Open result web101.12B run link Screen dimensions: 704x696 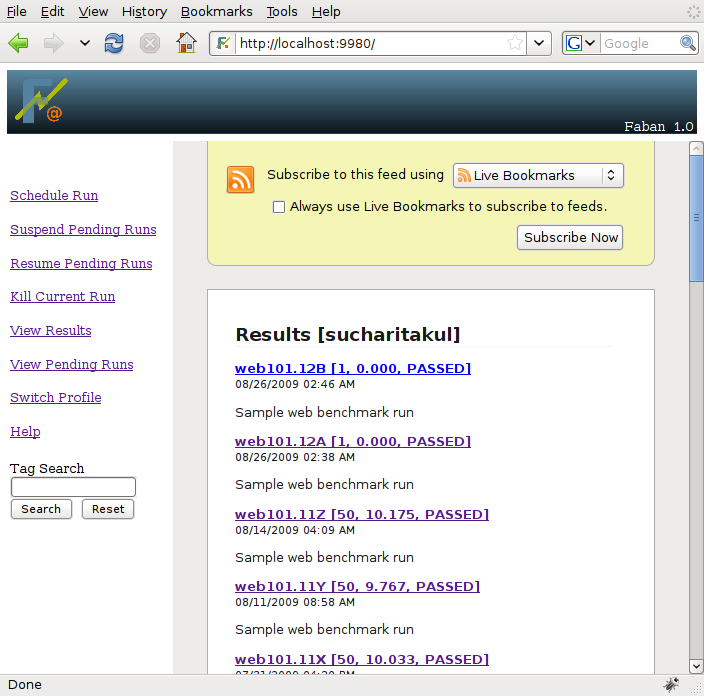coord(353,369)
